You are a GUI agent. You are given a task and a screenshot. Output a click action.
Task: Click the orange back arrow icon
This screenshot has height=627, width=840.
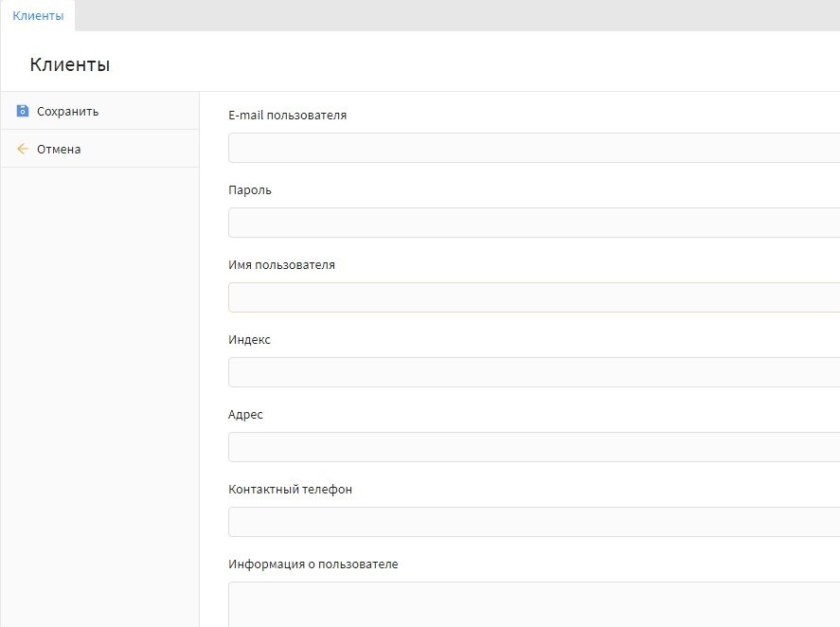[23, 149]
